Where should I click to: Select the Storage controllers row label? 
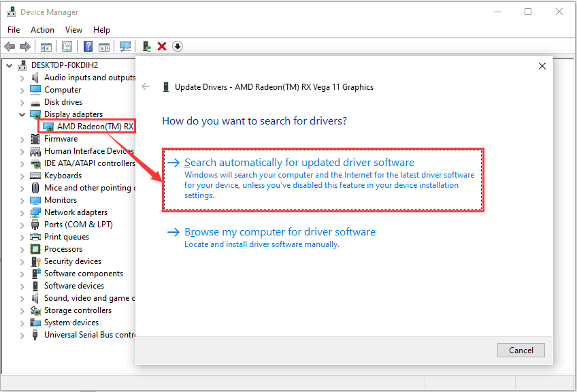click(x=78, y=310)
